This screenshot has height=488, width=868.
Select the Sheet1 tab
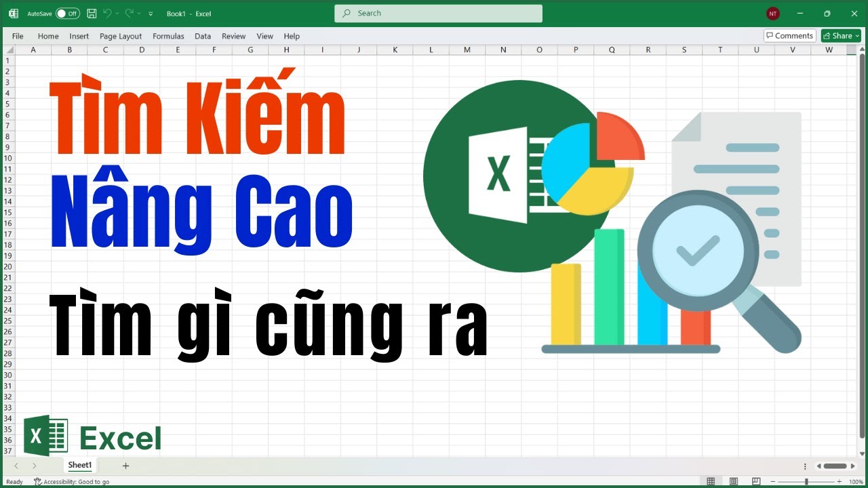pos(80,465)
